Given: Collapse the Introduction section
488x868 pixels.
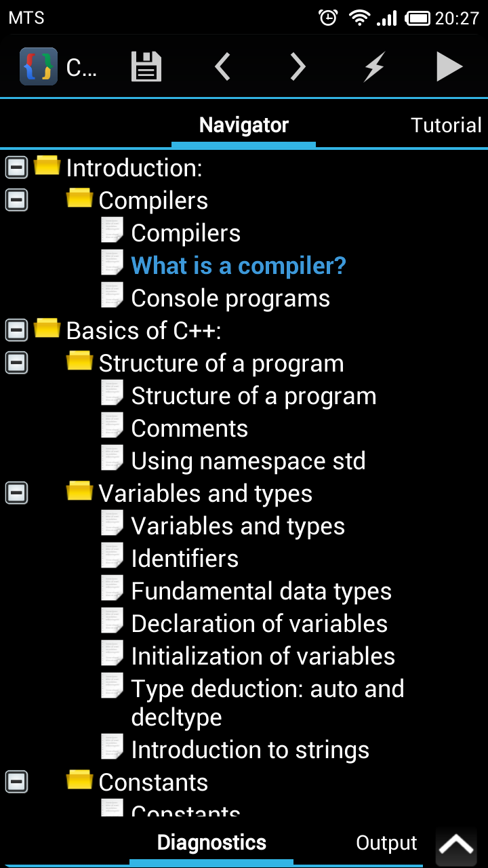Looking at the screenshot, I should tap(16, 167).
